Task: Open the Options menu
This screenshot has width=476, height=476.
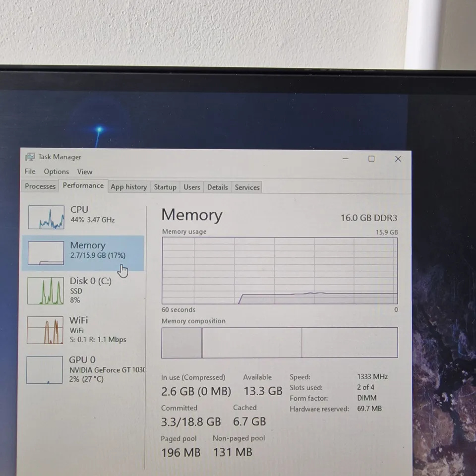Action: pyautogui.click(x=56, y=172)
